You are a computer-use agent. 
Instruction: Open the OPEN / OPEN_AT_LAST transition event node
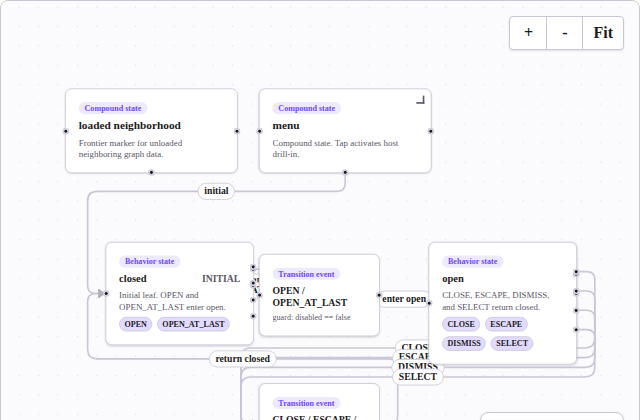pyautogui.click(x=319, y=295)
